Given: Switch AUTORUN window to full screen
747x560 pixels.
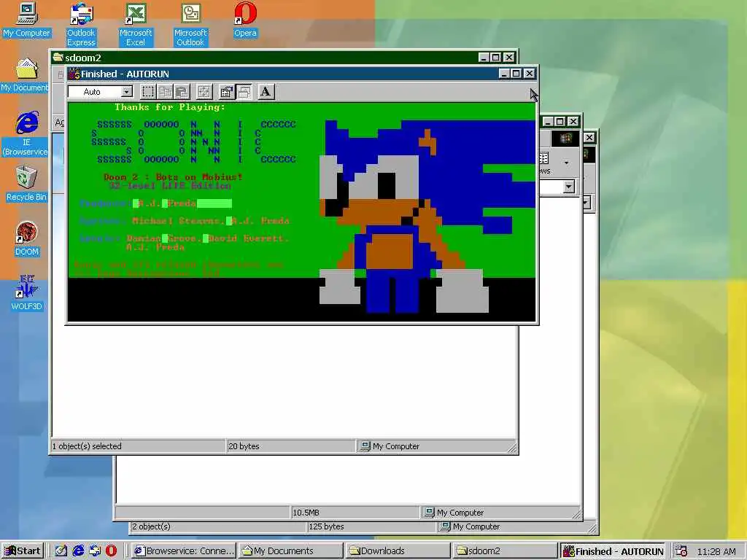Looking at the screenshot, I should [x=204, y=91].
